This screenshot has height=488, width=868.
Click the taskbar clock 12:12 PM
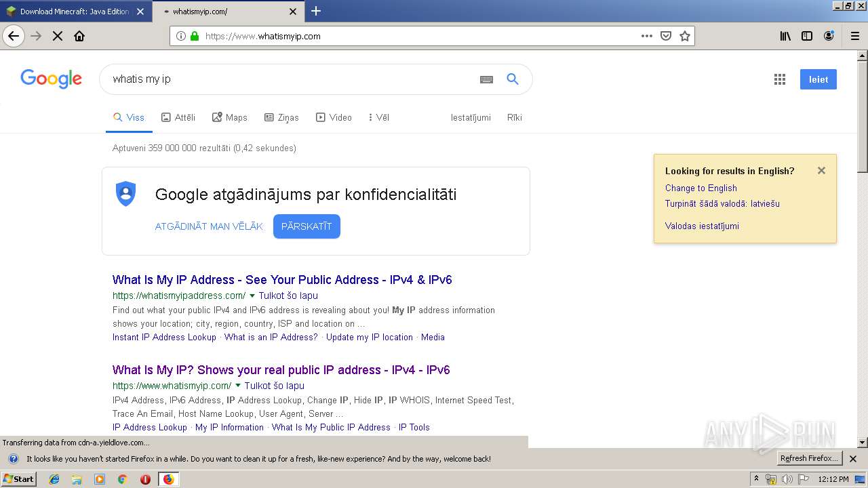pyautogui.click(x=833, y=479)
